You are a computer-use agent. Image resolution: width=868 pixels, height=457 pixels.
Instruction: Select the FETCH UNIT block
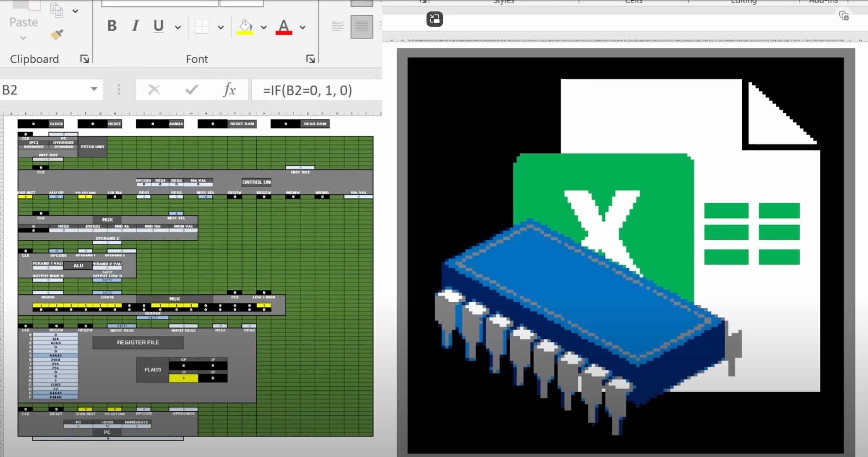coord(92,147)
